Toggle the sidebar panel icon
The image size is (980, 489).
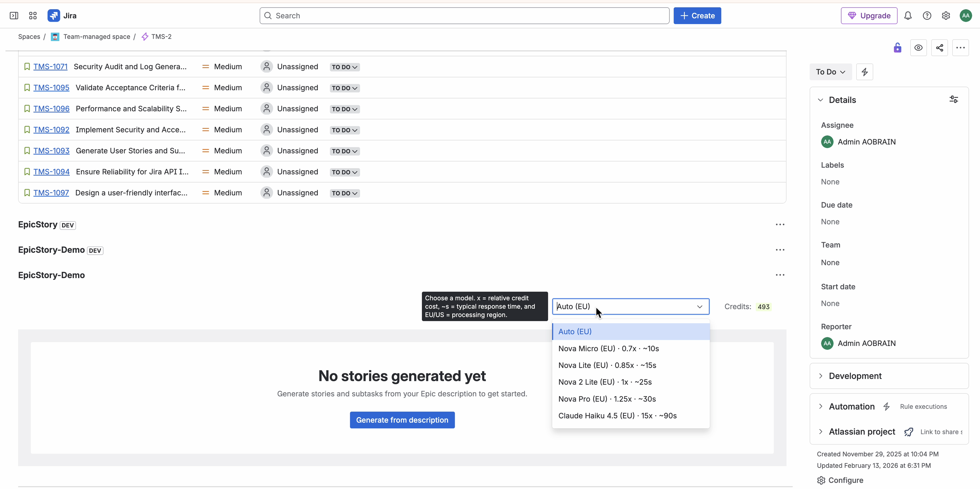coord(14,16)
